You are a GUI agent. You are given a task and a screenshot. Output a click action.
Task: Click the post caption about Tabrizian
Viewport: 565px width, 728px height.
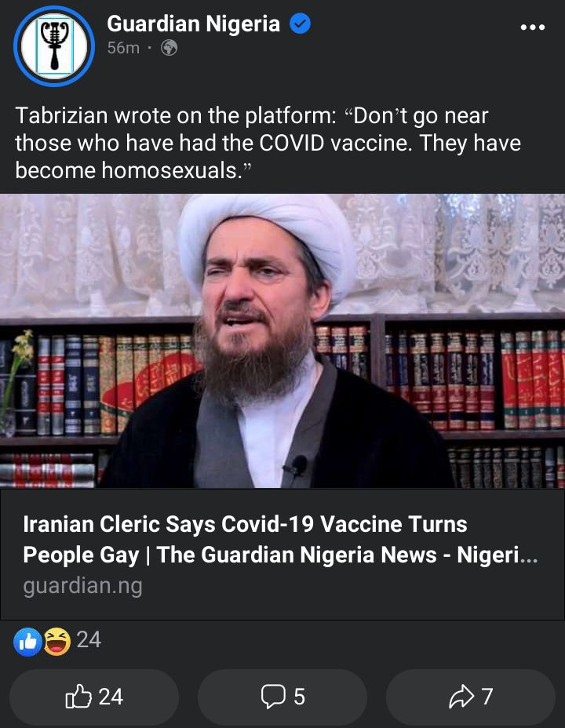point(268,143)
